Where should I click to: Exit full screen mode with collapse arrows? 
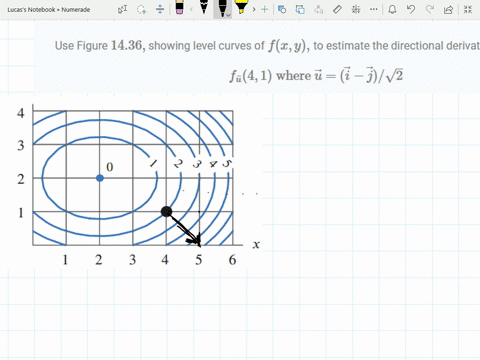[x=468, y=9]
